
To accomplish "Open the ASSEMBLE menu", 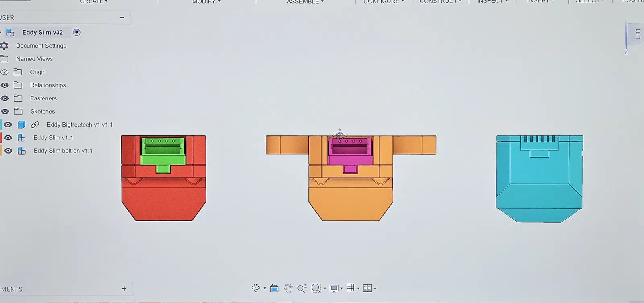I will click(x=305, y=2).
